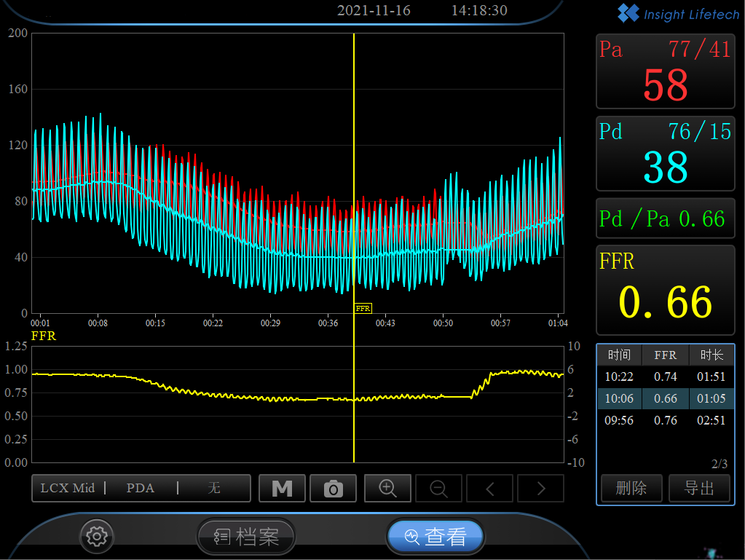Image resolution: width=745 pixels, height=560 pixels.
Task: Click the M marker button
Action: click(x=282, y=488)
